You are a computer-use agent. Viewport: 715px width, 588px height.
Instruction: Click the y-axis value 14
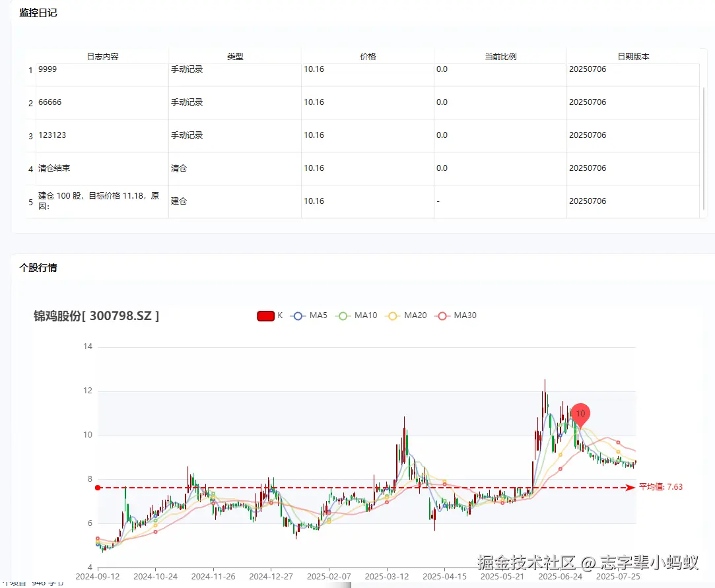pos(88,346)
